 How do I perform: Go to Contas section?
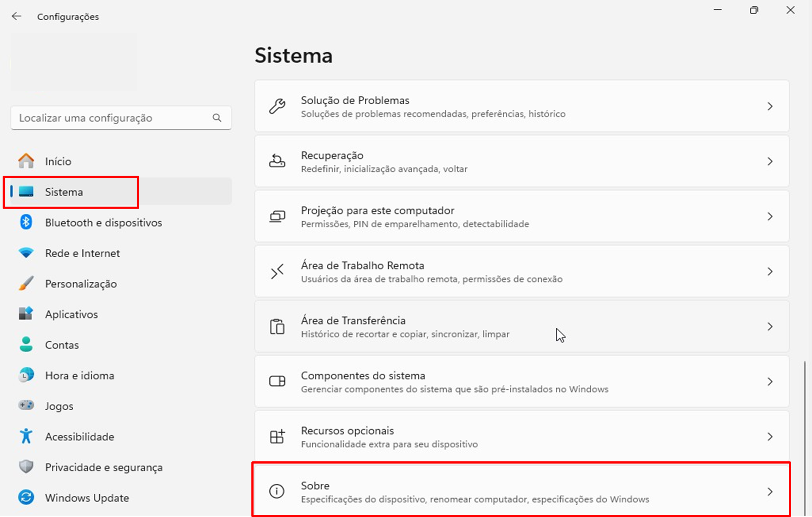pyautogui.click(x=121, y=345)
